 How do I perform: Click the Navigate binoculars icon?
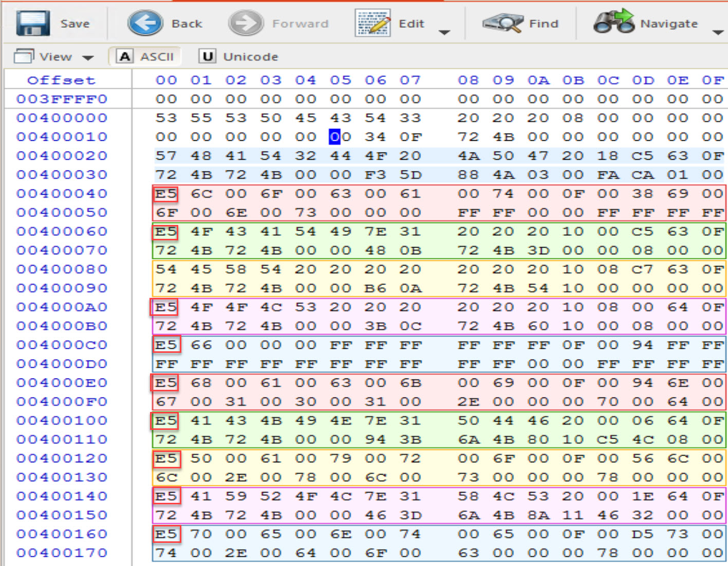(x=613, y=22)
